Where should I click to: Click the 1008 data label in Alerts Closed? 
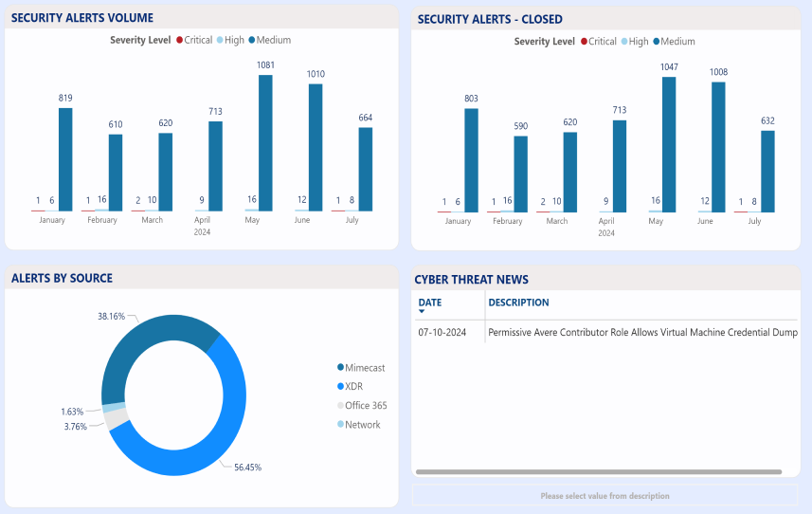[718, 72]
